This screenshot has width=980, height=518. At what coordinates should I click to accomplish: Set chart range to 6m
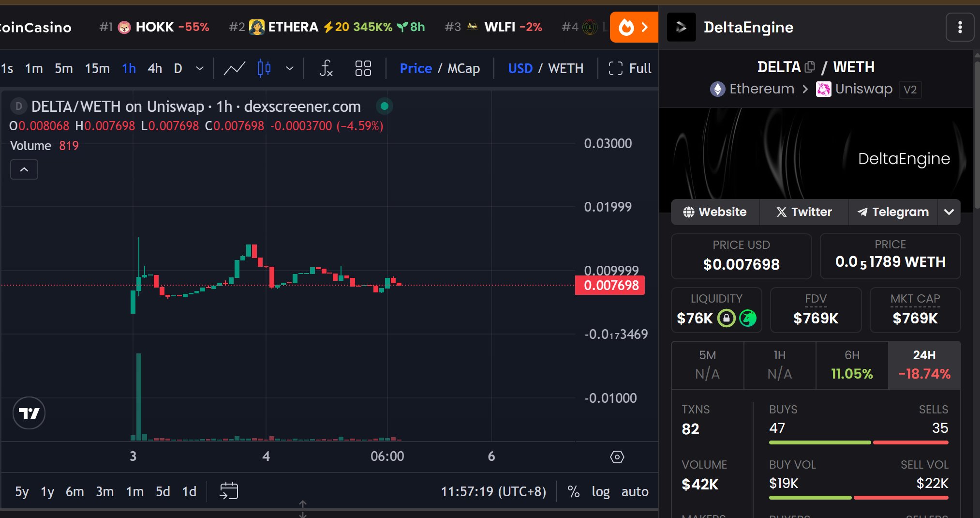(74, 491)
